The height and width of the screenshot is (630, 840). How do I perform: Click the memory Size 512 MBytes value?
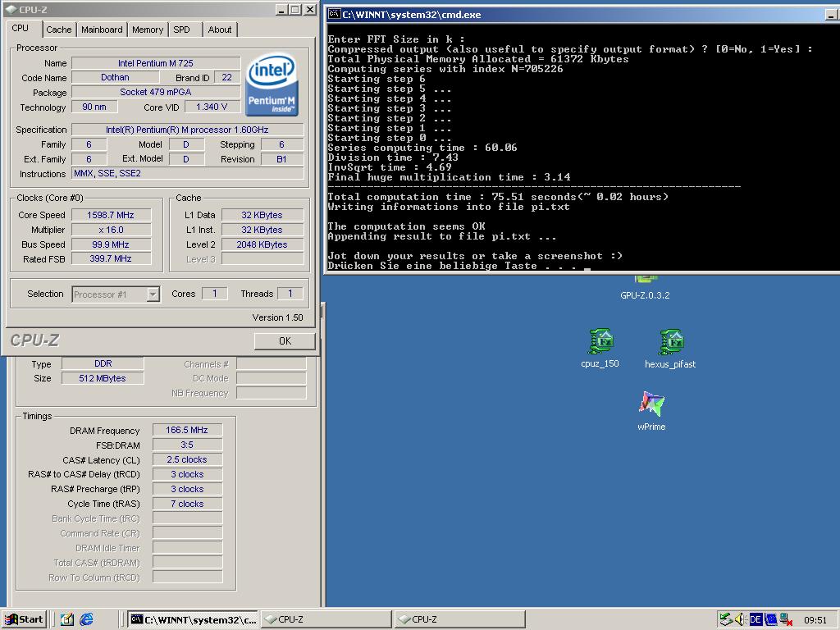[x=103, y=378]
